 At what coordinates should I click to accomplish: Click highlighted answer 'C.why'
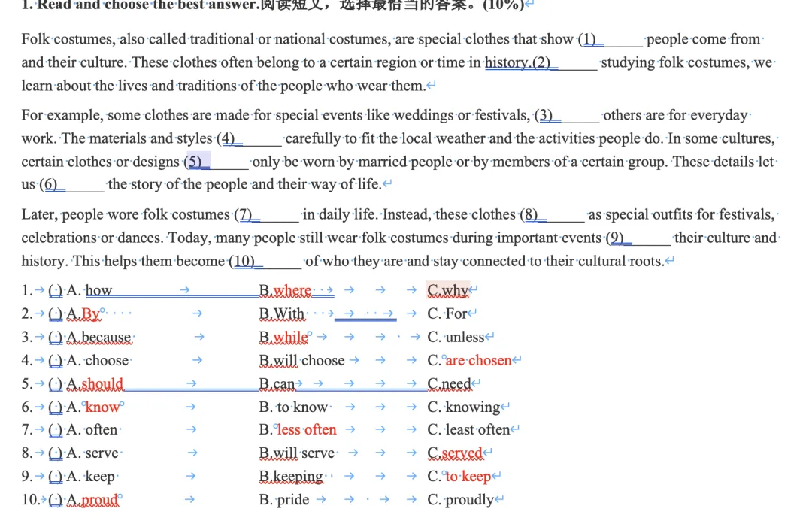pos(448,290)
